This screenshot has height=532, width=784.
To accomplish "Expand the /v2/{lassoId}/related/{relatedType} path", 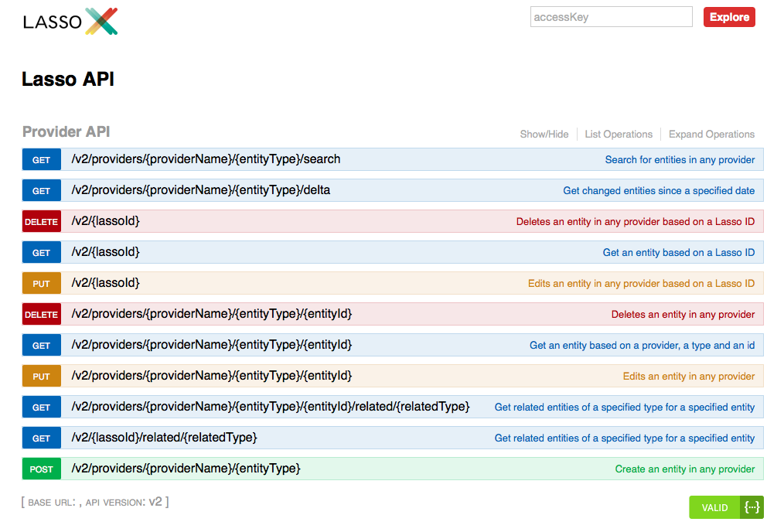I will pos(164,438).
